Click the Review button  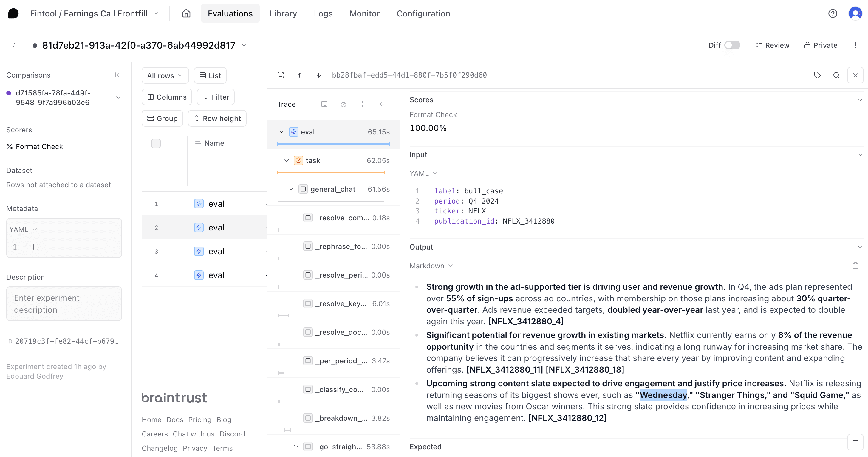pos(772,45)
